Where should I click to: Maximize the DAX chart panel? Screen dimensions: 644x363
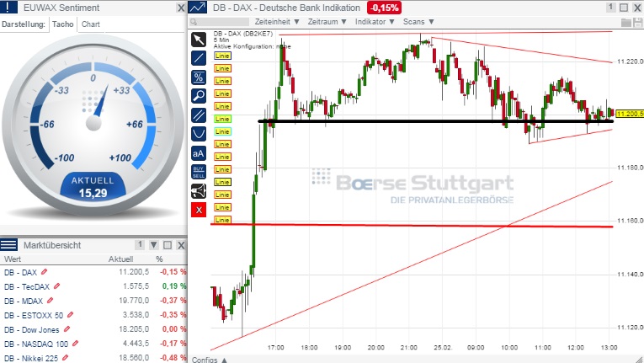[624, 8]
